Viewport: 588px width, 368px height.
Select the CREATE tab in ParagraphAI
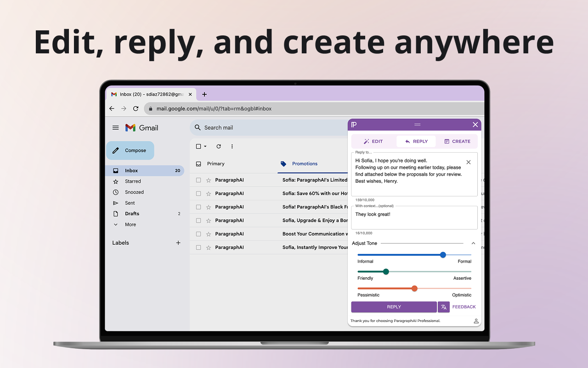457,141
